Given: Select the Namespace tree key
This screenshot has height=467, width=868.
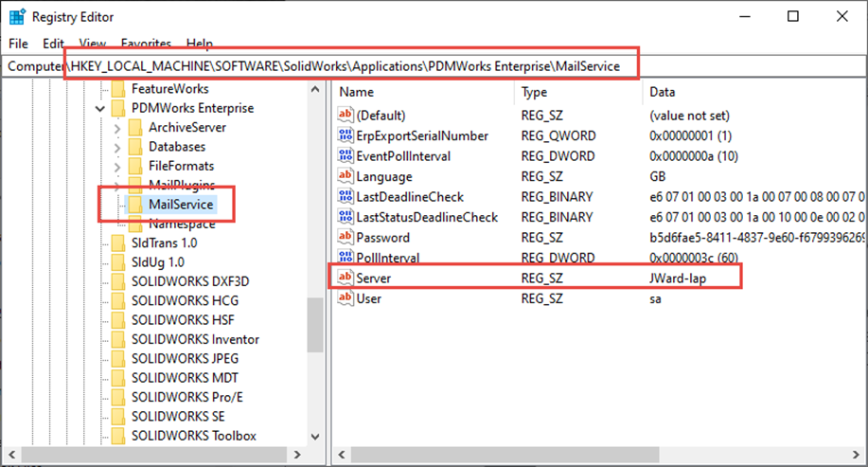Looking at the screenshot, I should [x=182, y=224].
